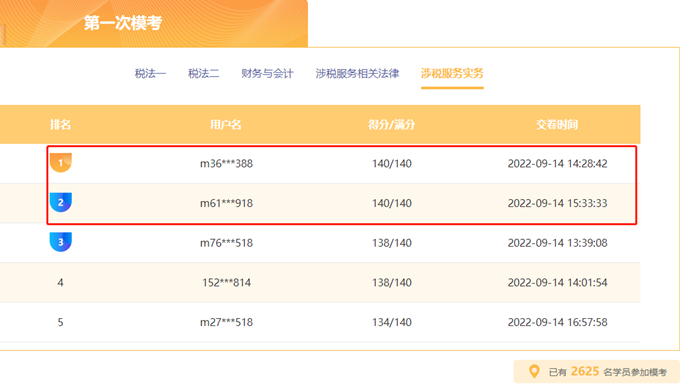Switch to the 税法一 tab

150,73
